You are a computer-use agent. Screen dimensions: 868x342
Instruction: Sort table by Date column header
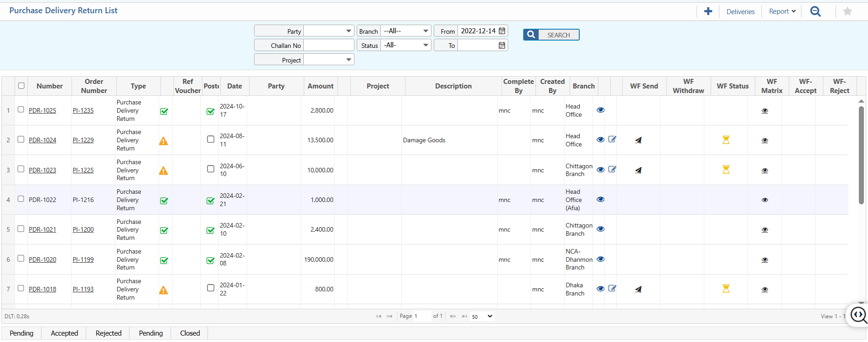pyautogui.click(x=234, y=86)
